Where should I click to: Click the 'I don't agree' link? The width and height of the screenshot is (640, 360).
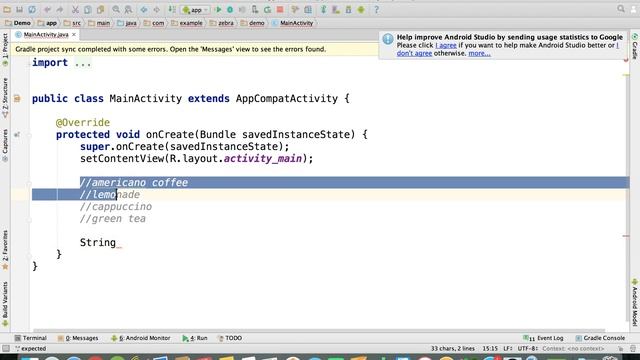(414, 53)
